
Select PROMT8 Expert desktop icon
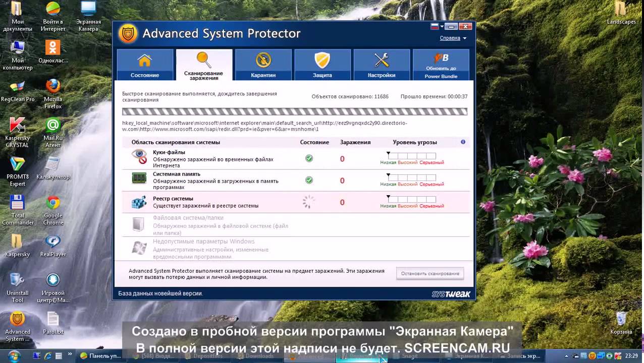click(x=18, y=171)
